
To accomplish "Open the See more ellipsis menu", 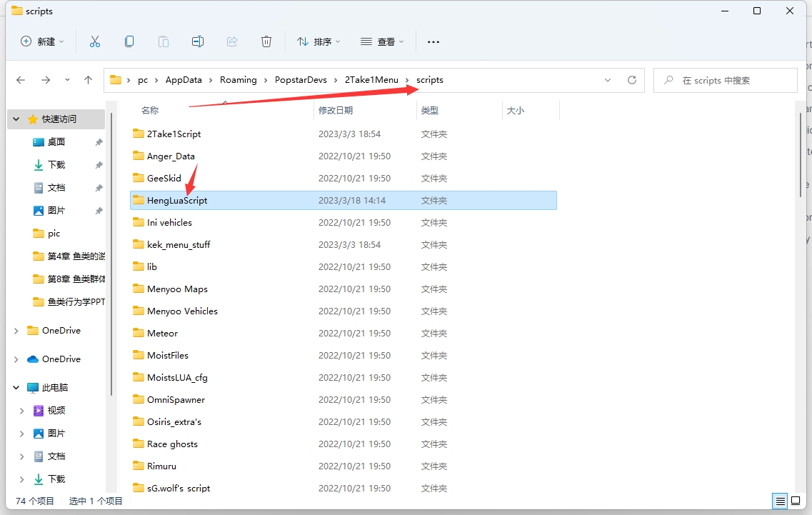I will tap(433, 41).
